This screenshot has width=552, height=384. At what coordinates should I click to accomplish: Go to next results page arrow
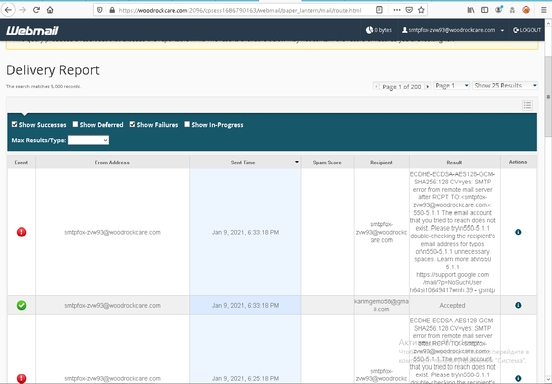428,86
